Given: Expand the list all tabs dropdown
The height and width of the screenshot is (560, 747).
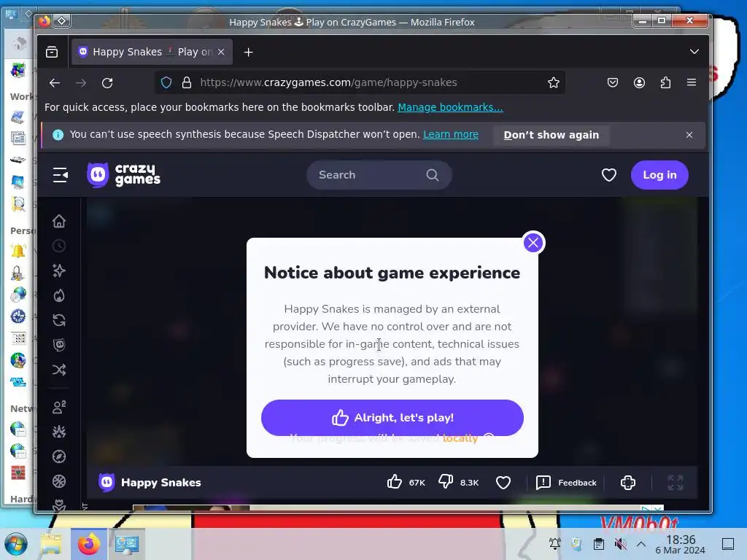Looking at the screenshot, I should 694,52.
